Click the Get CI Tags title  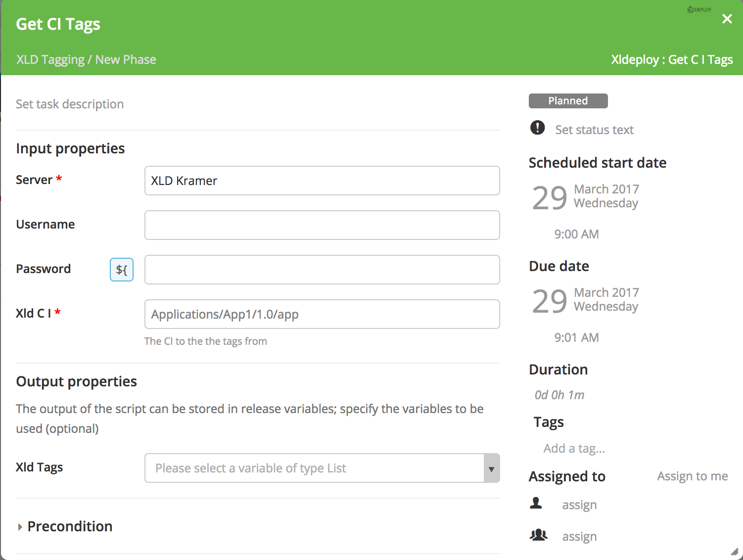click(58, 24)
